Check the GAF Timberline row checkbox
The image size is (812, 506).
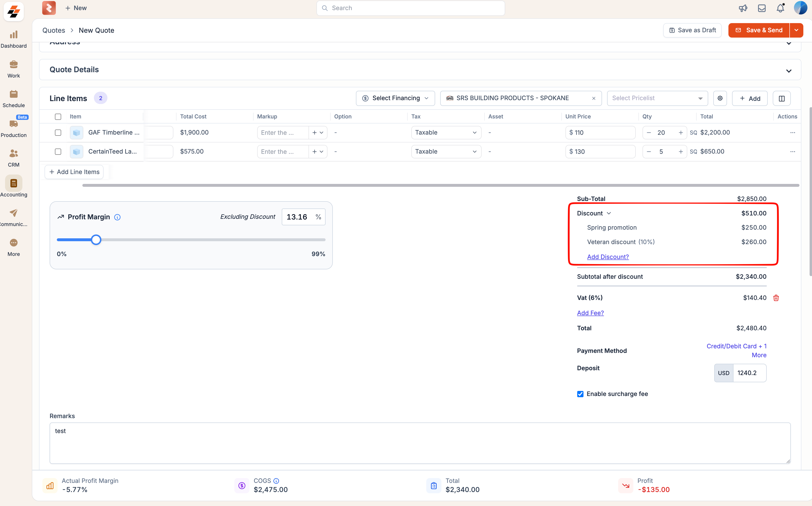point(58,133)
